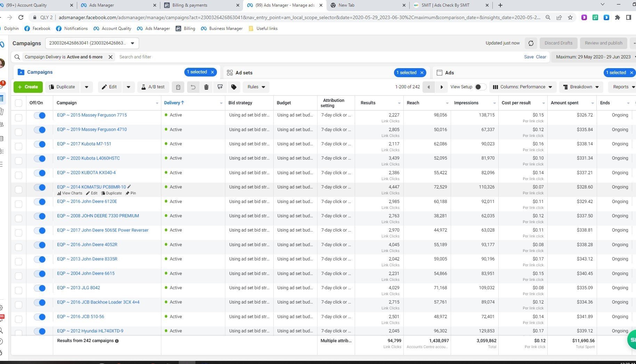The image size is (636, 364).
Task: Open View Charts for KOMATSU campaign
Action: [70, 193]
